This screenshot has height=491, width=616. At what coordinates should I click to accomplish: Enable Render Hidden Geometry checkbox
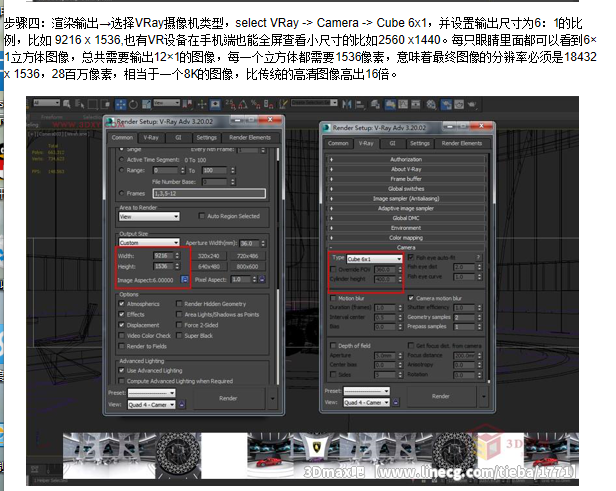tap(179, 304)
